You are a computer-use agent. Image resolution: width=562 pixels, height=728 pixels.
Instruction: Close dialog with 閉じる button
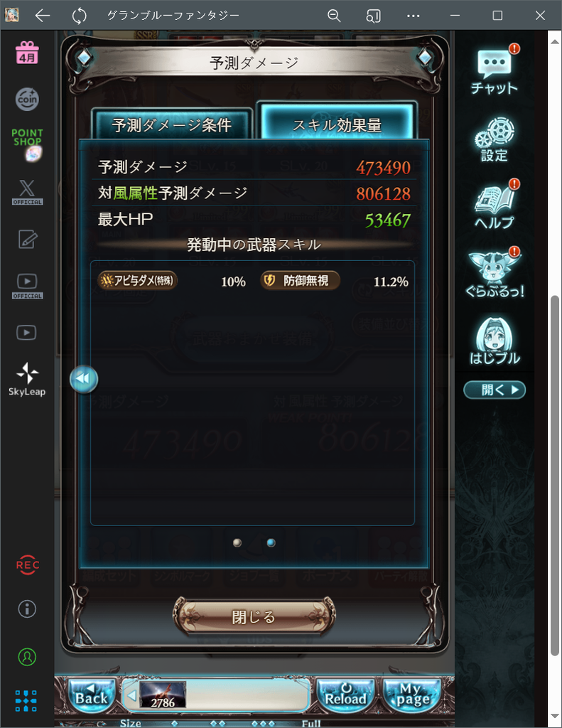coord(254,616)
